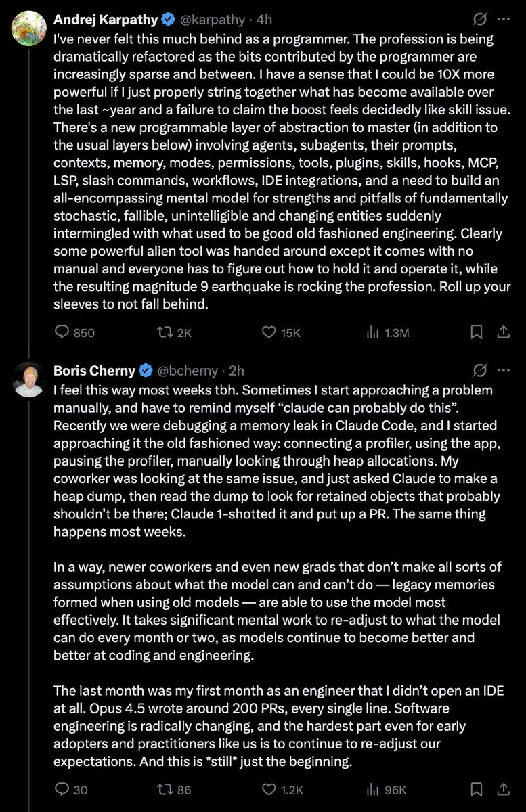Image resolution: width=526 pixels, height=812 pixels.
Task: Open Grok icon on Boris Cherny's post
Action: 479,370
